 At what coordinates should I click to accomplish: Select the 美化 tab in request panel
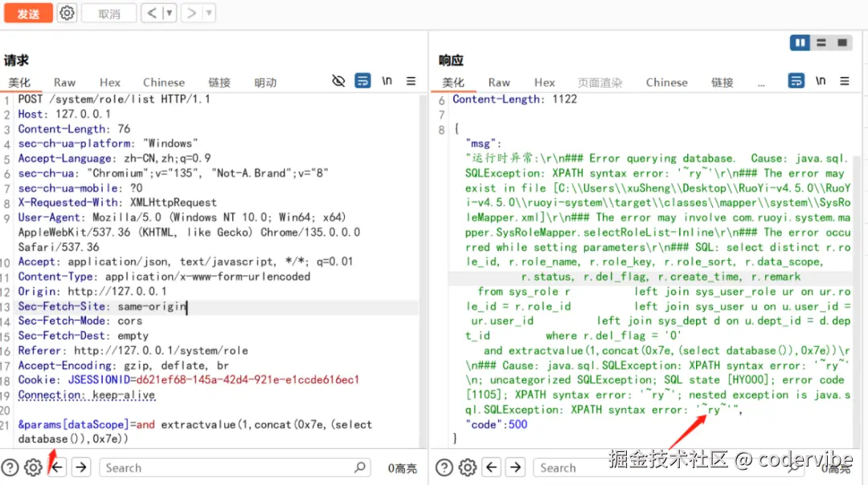[19, 83]
